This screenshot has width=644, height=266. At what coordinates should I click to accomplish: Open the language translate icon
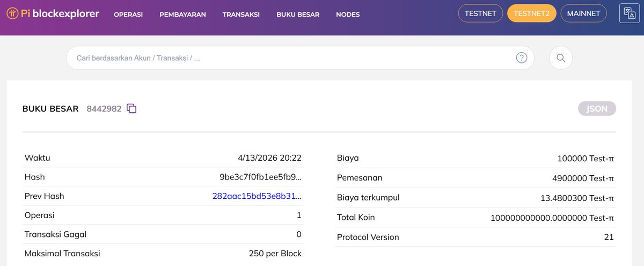[629, 14]
